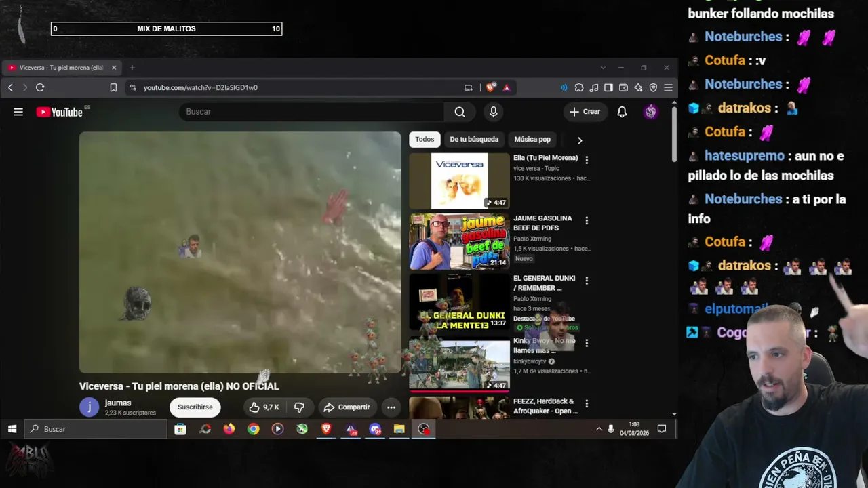The image size is (868, 488).
Task: Open more actions for the video
Action: [x=391, y=407]
